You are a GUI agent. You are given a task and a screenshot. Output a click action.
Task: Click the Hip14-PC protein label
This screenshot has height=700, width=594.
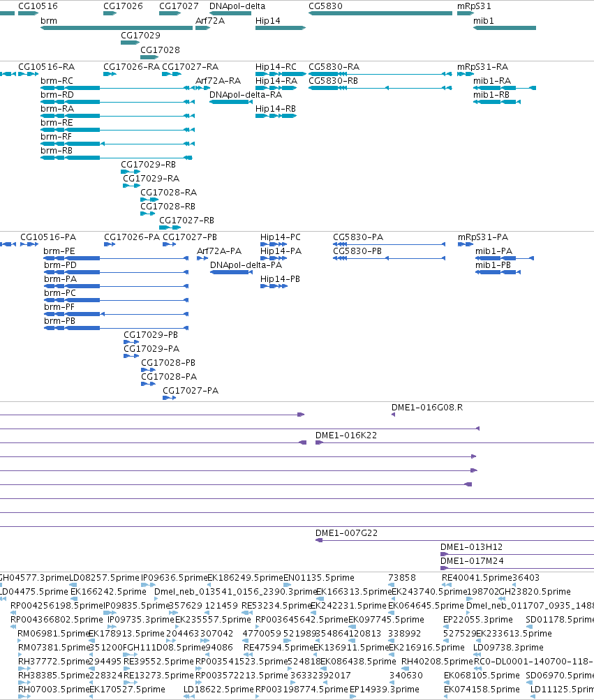point(281,237)
